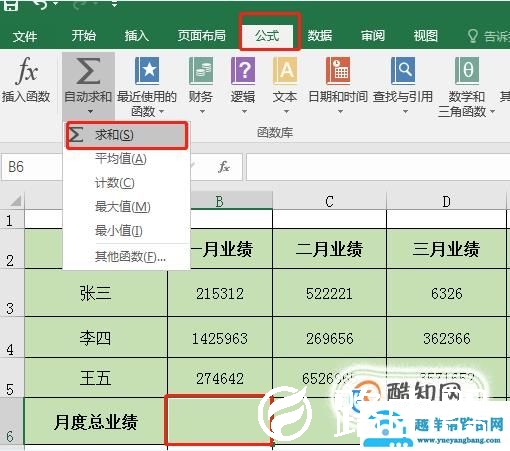Switch to the Data (数据) tab
The width and height of the screenshot is (510, 451).
point(320,35)
